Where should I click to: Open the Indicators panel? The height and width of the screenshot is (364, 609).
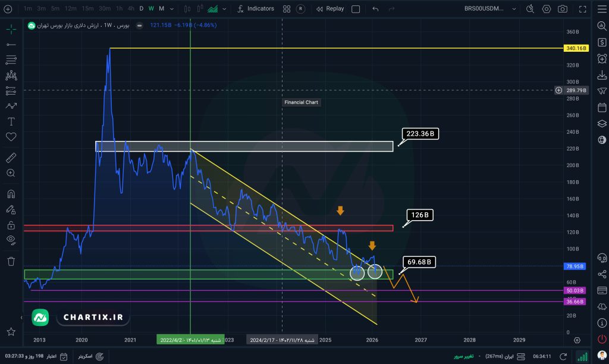256,9
